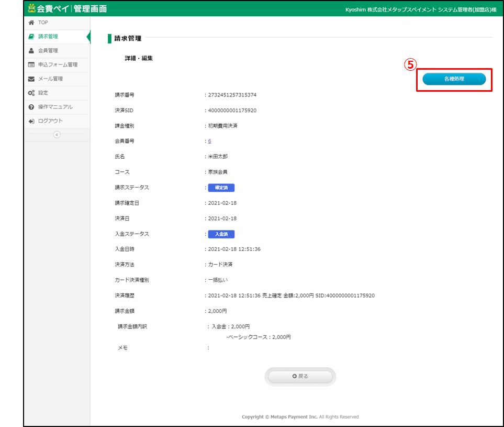Collapse the sidebar with the chevron button
Image resolution: width=504 pixels, height=427 pixels.
pos(57,135)
